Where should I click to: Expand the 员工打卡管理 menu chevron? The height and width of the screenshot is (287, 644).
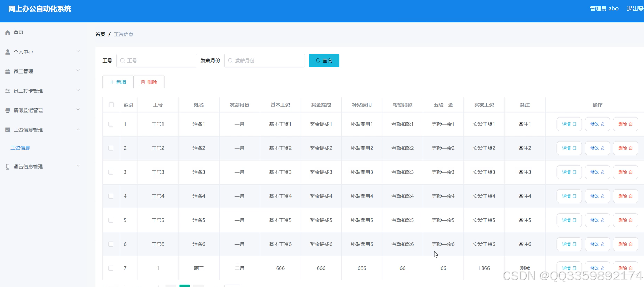(78, 90)
